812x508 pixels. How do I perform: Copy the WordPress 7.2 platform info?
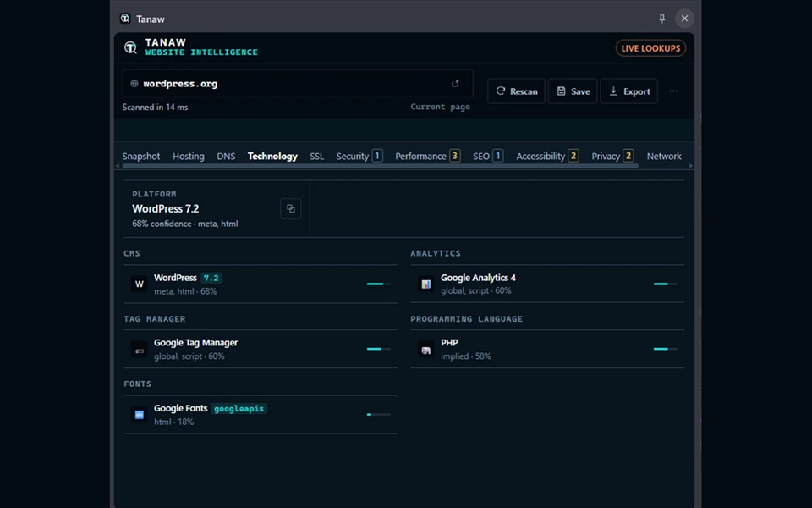click(290, 208)
